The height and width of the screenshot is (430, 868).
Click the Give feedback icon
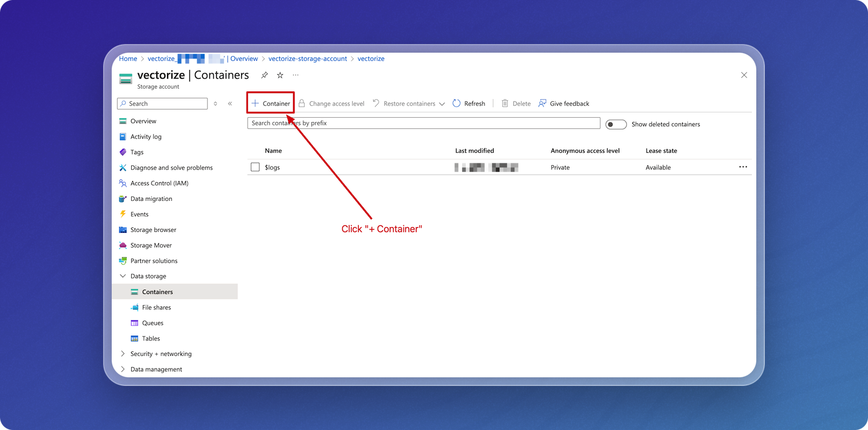point(542,103)
